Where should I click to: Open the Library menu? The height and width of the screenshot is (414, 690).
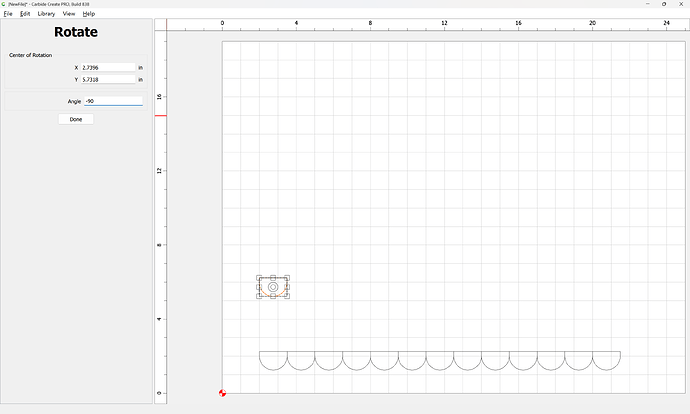[46, 14]
